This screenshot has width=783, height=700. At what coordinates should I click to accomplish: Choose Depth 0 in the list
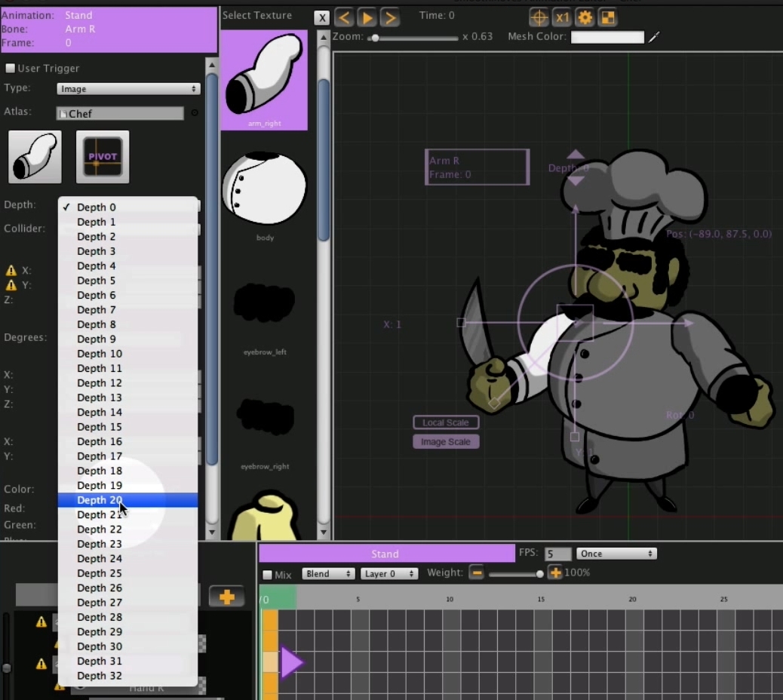pyautogui.click(x=127, y=207)
